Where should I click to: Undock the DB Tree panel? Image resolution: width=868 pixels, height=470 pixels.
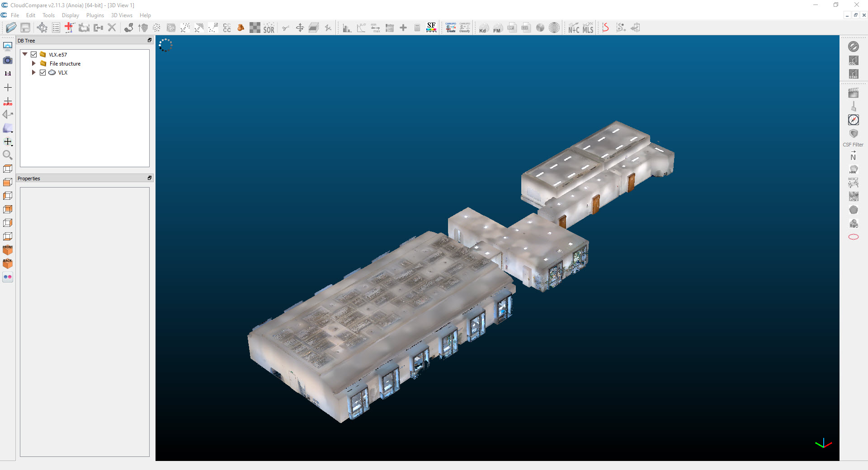150,41
